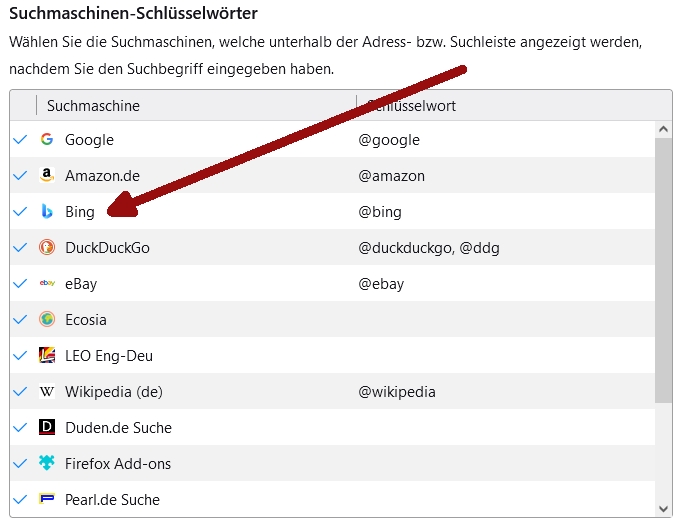This screenshot has width=682, height=527.
Task: Click the DuckDuckGo duck icon
Action: coord(47,247)
